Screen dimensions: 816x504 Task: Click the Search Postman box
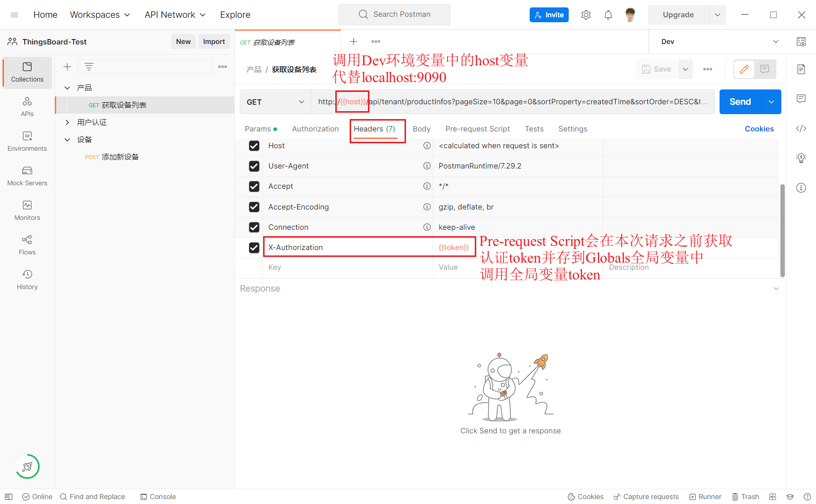394,14
